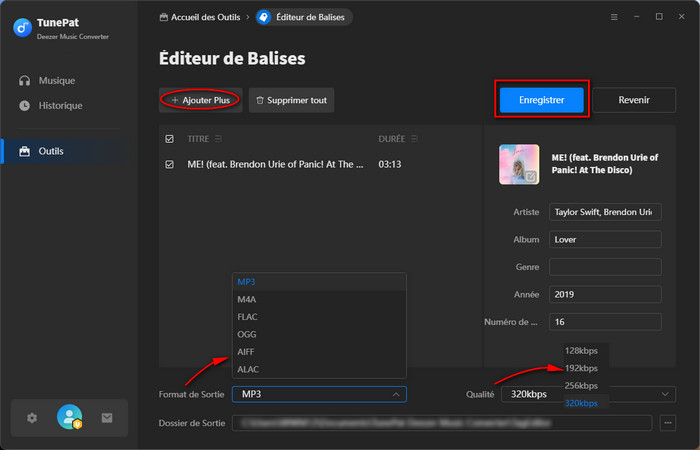
Task: Click the empty Genre field
Action: [605, 267]
